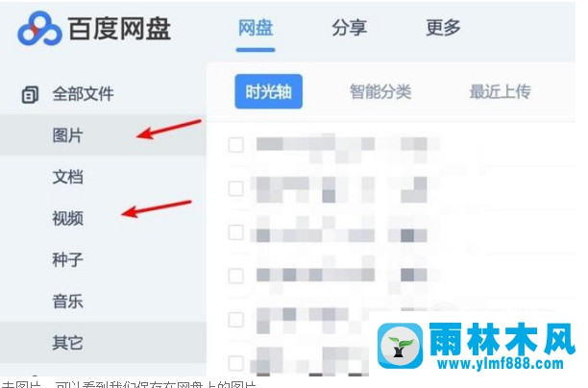
Task: Open the 网盘 top tab
Action: tap(256, 28)
